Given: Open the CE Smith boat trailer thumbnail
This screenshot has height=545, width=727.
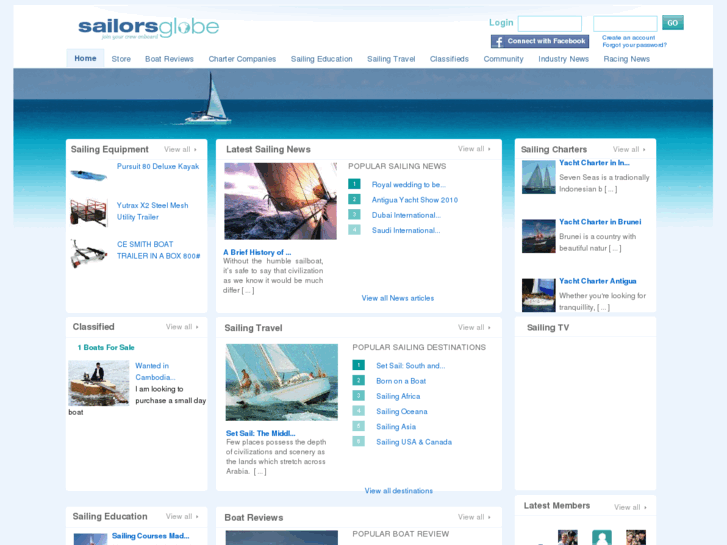Looking at the screenshot, I should 89,253.
